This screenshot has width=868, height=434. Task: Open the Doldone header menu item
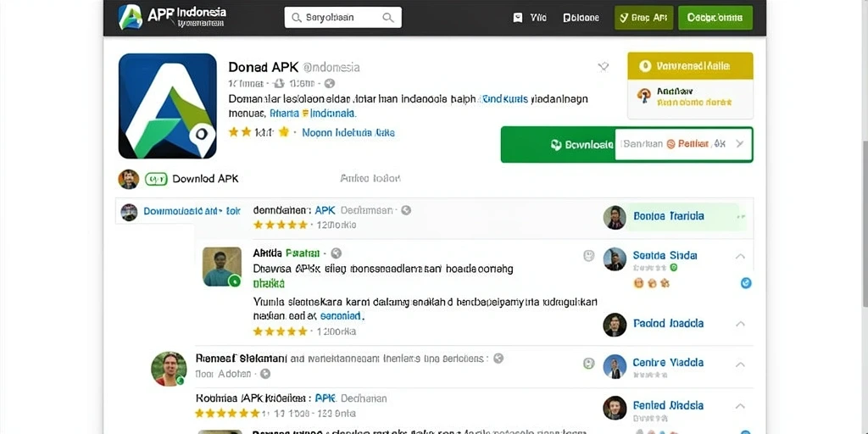pyautogui.click(x=581, y=18)
